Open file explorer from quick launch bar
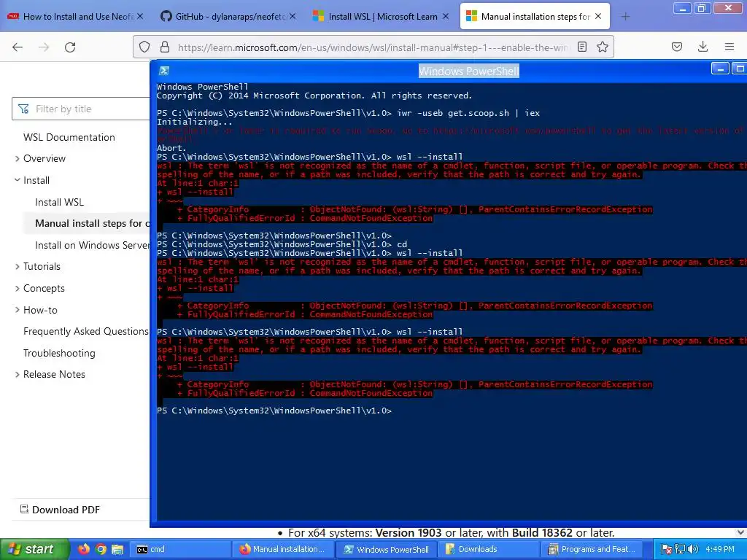 [x=117, y=549]
